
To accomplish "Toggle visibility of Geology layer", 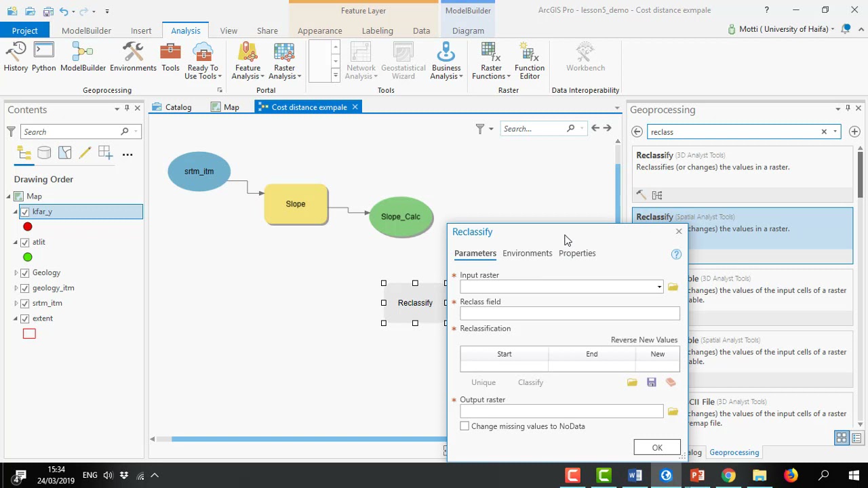I will tap(25, 273).
